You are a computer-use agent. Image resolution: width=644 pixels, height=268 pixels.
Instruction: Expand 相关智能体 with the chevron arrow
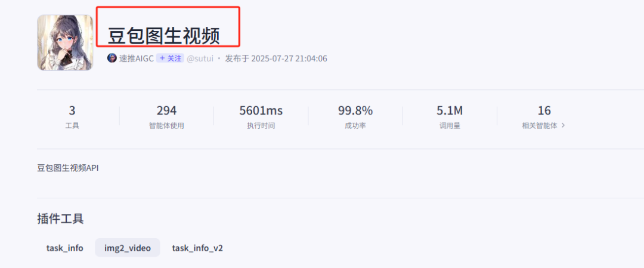tap(563, 126)
